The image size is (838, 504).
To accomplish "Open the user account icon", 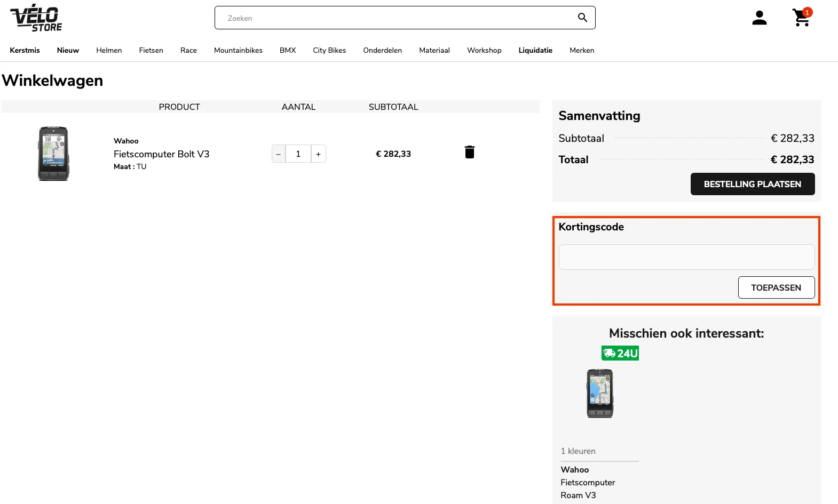I will click(759, 18).
